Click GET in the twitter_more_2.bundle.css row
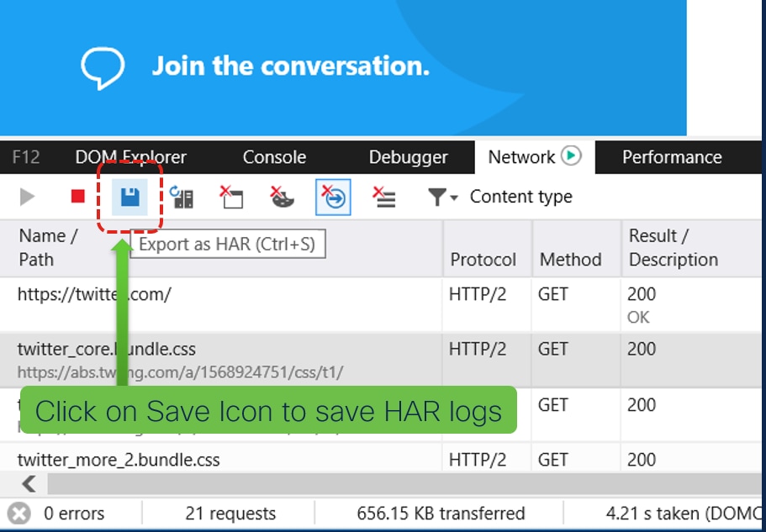Screen dimensions: 766x532 (553, 460)
